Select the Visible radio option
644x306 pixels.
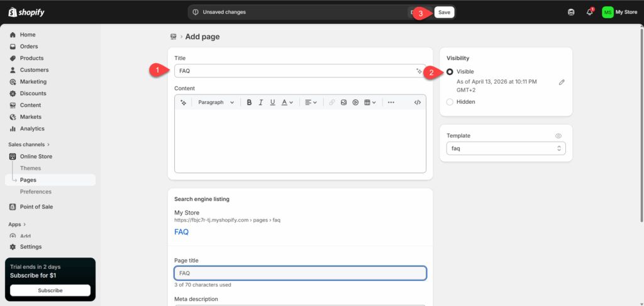coord(450,72)
